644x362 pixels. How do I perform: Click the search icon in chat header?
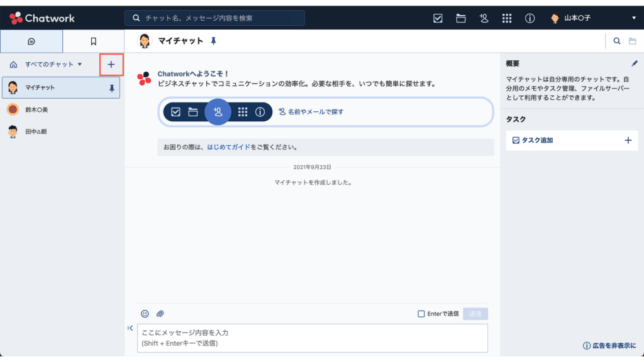click(616, 40)
